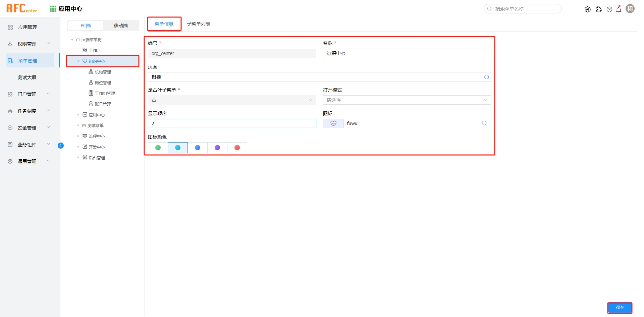This screenshot has height=317, width=644.
Task: Expand the 应用中心 tree node
Action: [78, 115]
